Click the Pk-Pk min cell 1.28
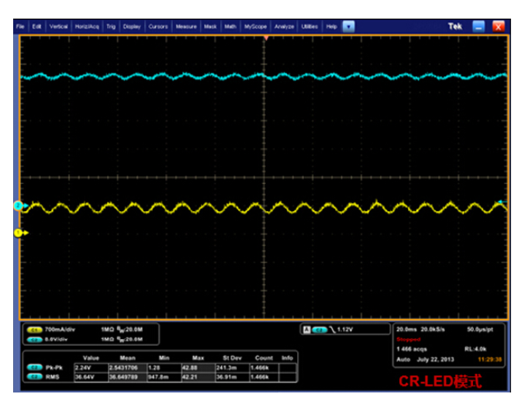Screen dimensions: 532x408 pos(164,368)
